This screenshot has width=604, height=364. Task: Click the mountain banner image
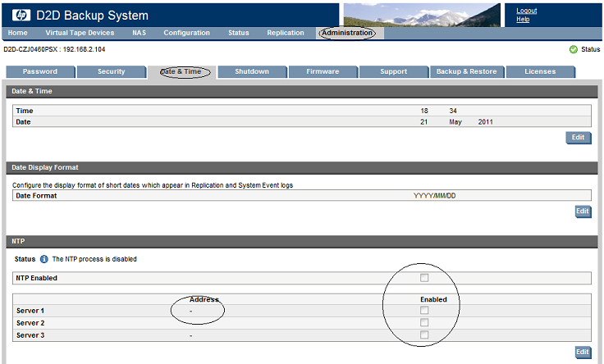[422, 16]
